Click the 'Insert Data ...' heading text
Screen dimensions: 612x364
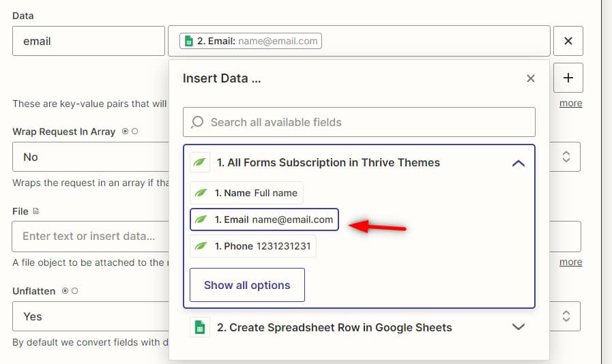(x=222, y=78)
